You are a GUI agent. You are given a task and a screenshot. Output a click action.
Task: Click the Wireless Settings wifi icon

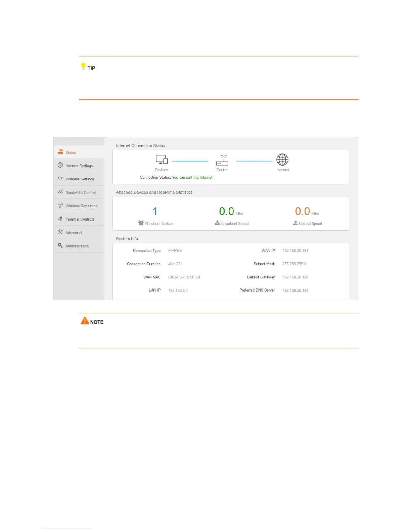(x=60, y=178)
